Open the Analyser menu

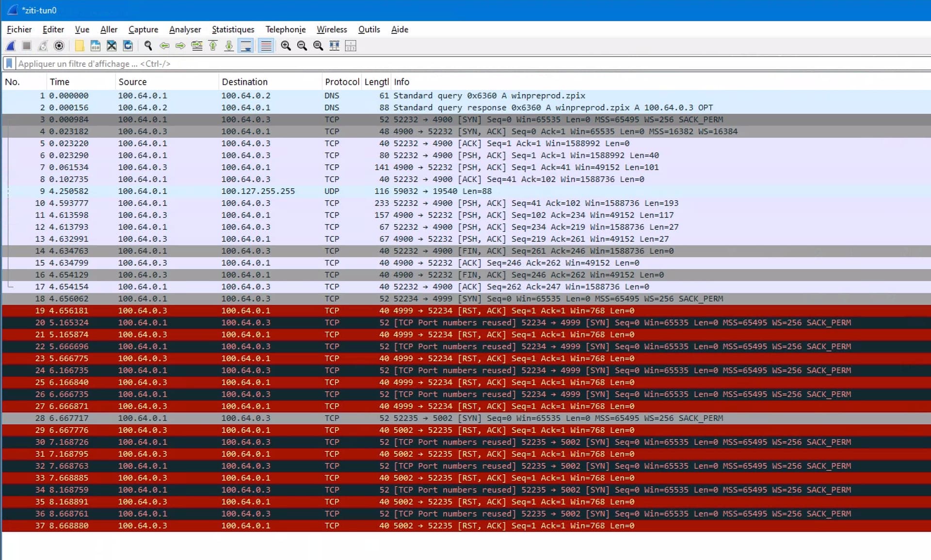point(185,30)
